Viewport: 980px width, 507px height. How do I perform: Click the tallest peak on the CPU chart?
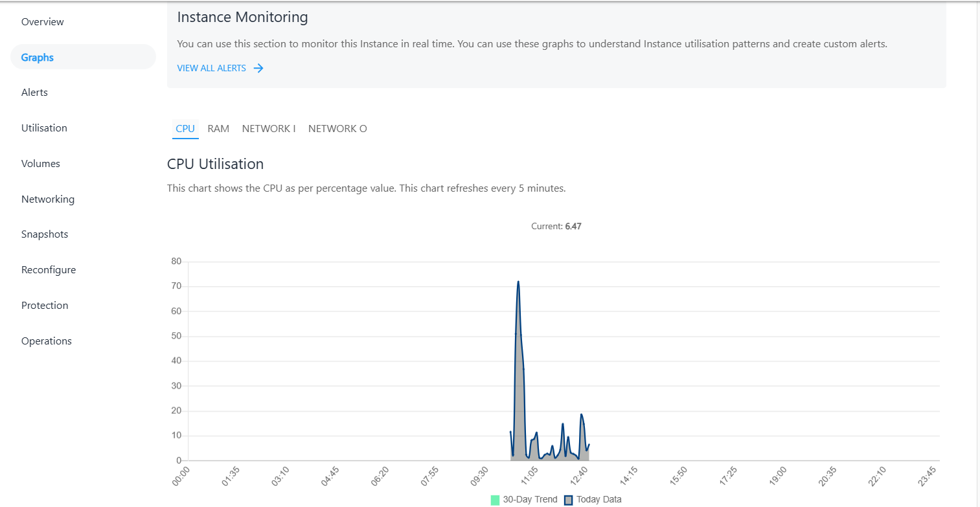coord(519,282)
